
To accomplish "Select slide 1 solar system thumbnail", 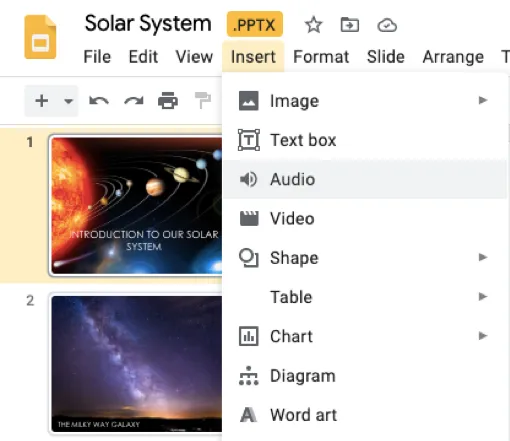I will (135, 206).
